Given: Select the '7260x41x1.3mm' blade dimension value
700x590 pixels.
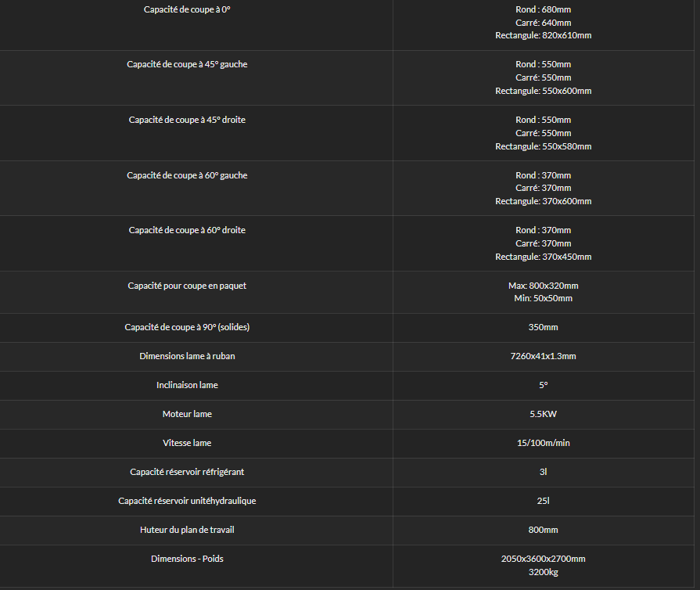Looking at the screenshot, I should [543, 356].
